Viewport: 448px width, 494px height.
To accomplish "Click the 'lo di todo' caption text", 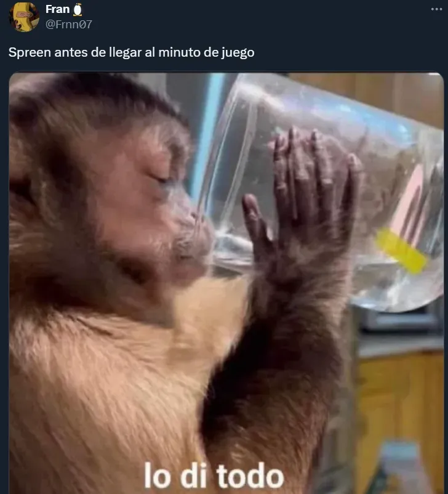I will (x=214, y=476).
